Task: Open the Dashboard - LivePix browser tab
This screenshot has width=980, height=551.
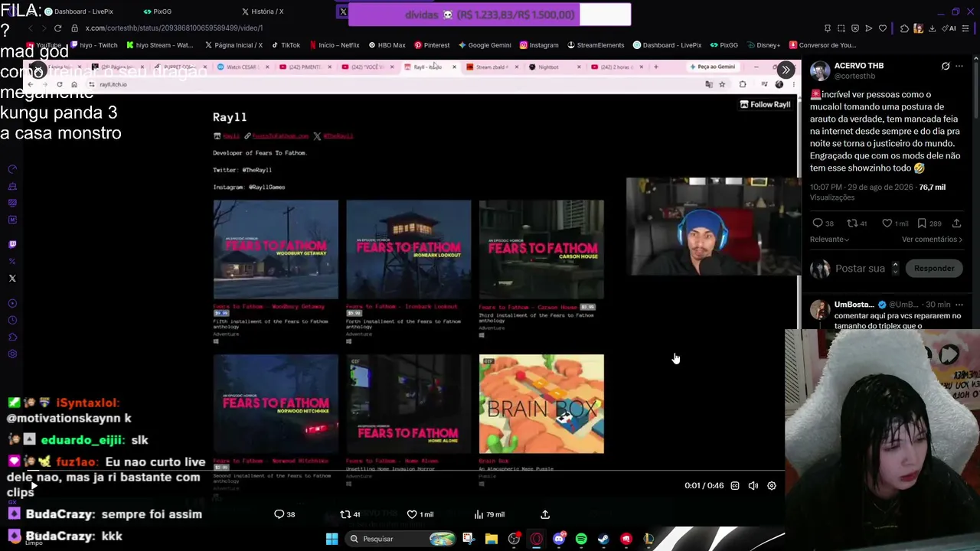Action: pos(79,11)
